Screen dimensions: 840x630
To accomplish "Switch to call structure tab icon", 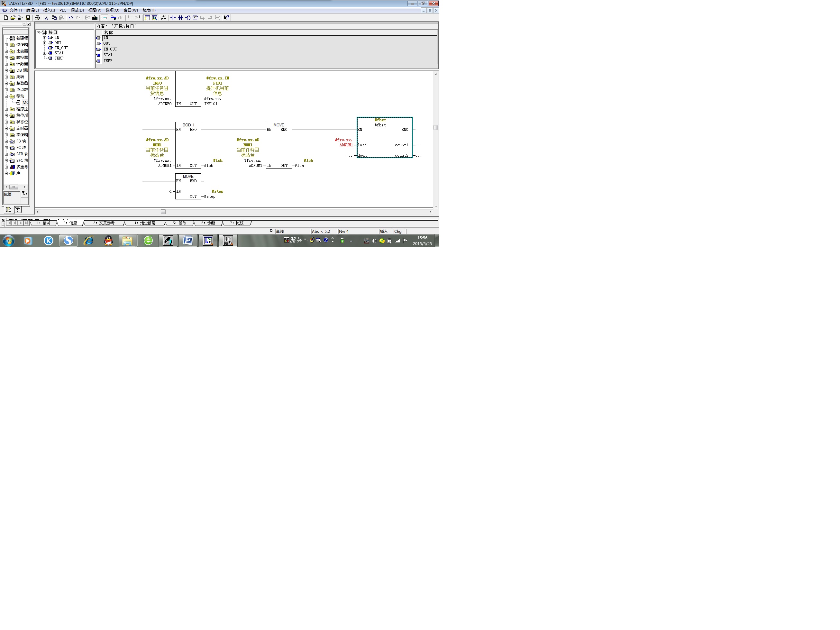I will 18,210.
